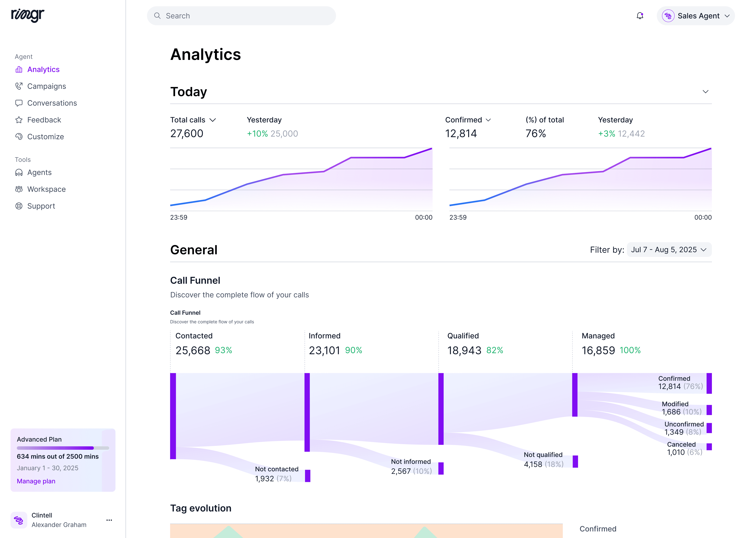Click the Unconfirmed outcome bar in funnel
The image size is (756, 538).
tap(709, 428)
